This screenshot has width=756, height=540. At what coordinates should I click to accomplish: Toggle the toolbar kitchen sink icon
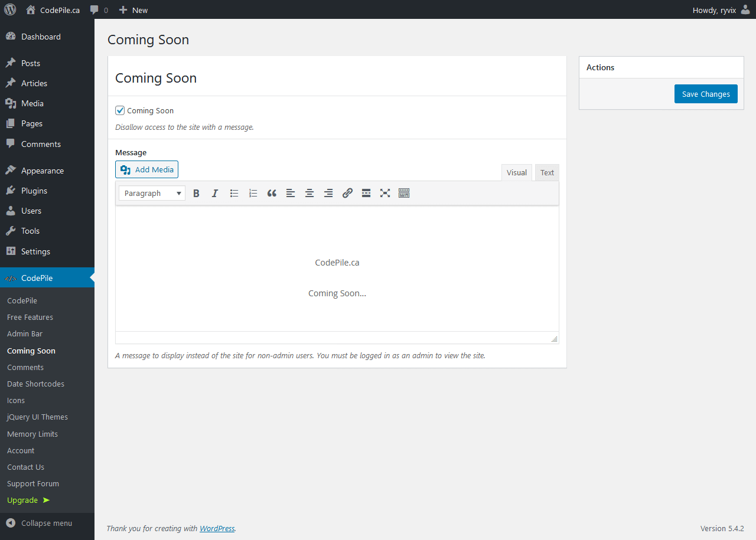point(404,193)
